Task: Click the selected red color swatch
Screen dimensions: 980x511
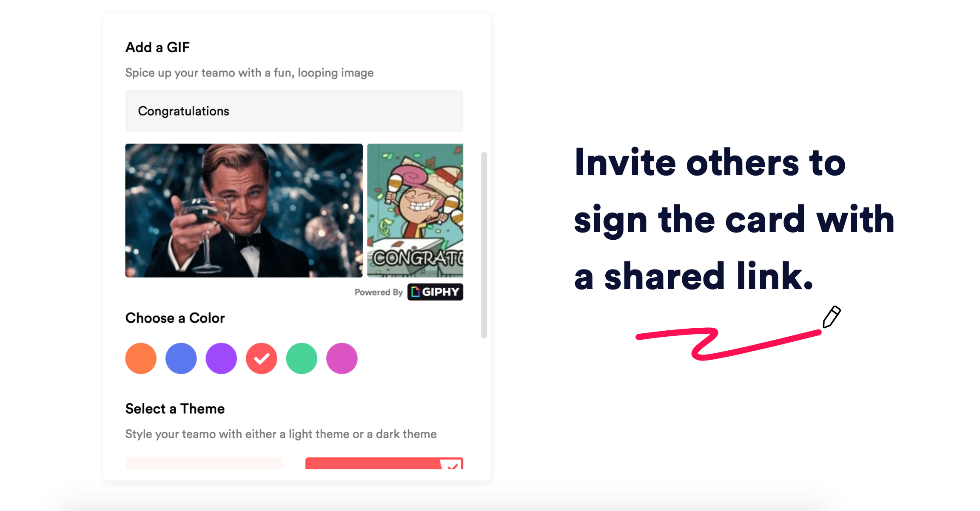Action: [262, 358]
